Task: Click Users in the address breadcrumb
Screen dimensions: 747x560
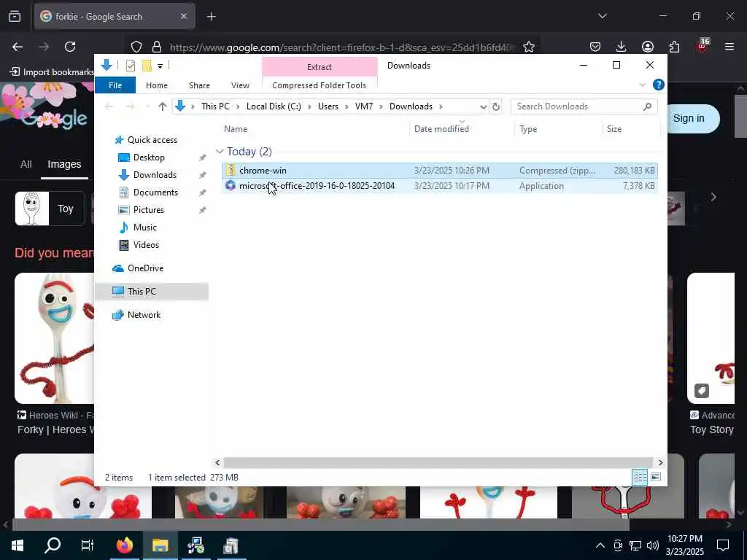Action: pos(328,106)
